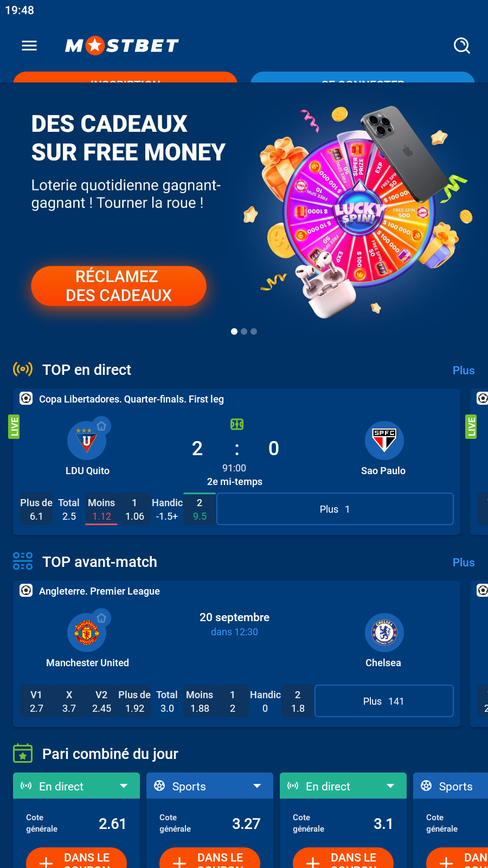Open the hamburger menu
488x868 pixels.
coord(29,46)
